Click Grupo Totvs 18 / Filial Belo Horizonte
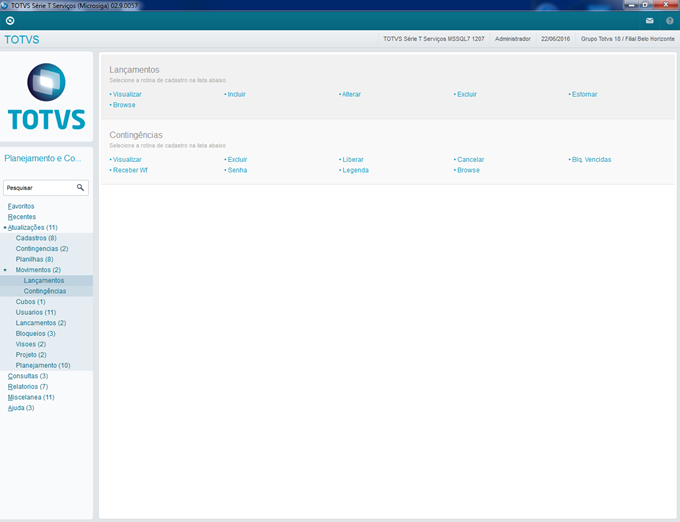 [x=628, y=39]
